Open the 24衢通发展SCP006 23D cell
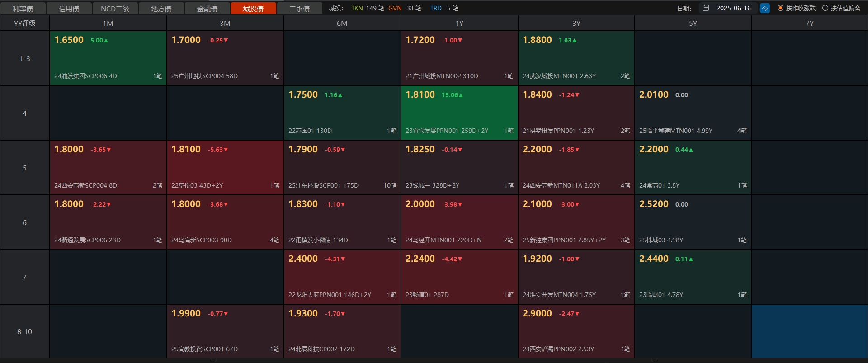The image size is (868, 363). (x=108, y=222)
